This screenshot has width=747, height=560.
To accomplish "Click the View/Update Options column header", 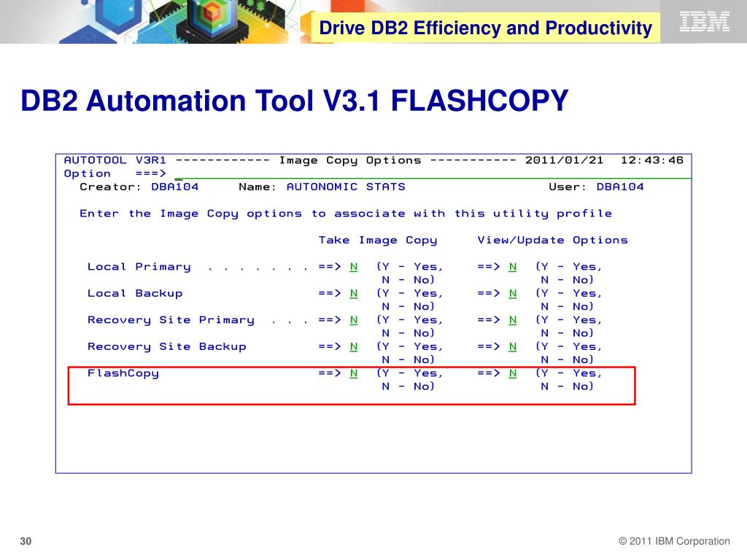I will pyautogui.click(x=553, y=240).
